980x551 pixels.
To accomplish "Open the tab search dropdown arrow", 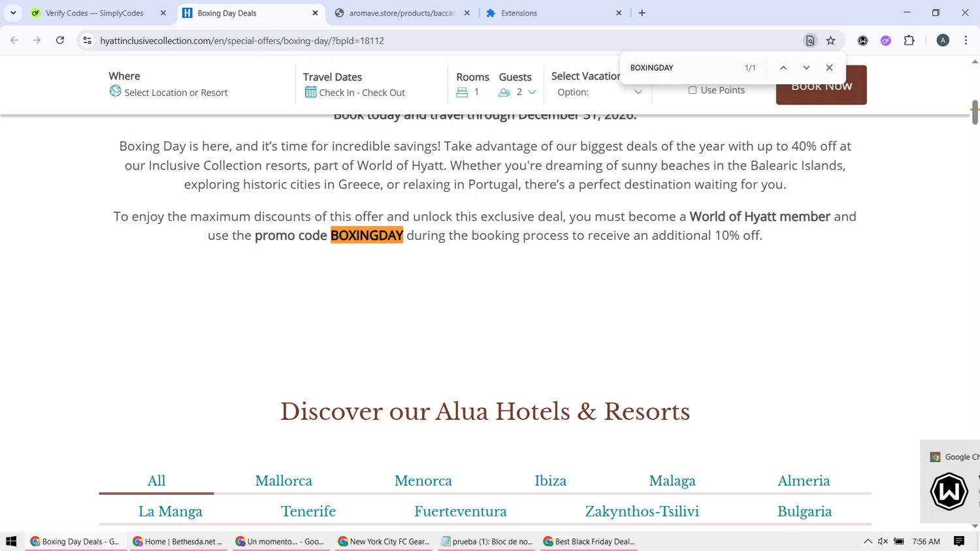I will click(13, 13).
